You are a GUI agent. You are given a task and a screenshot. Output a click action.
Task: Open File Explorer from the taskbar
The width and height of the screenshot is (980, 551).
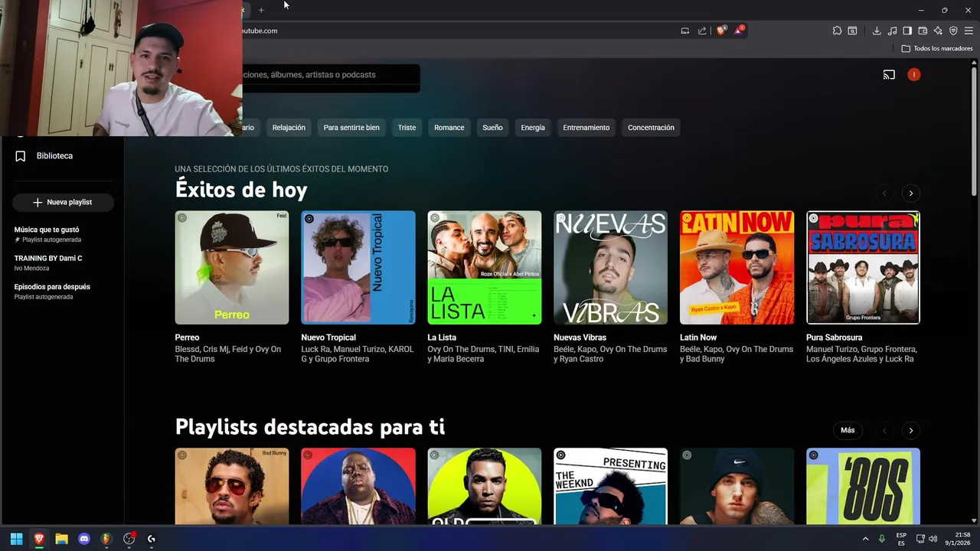pyautogui.click(x=61, y=539)
